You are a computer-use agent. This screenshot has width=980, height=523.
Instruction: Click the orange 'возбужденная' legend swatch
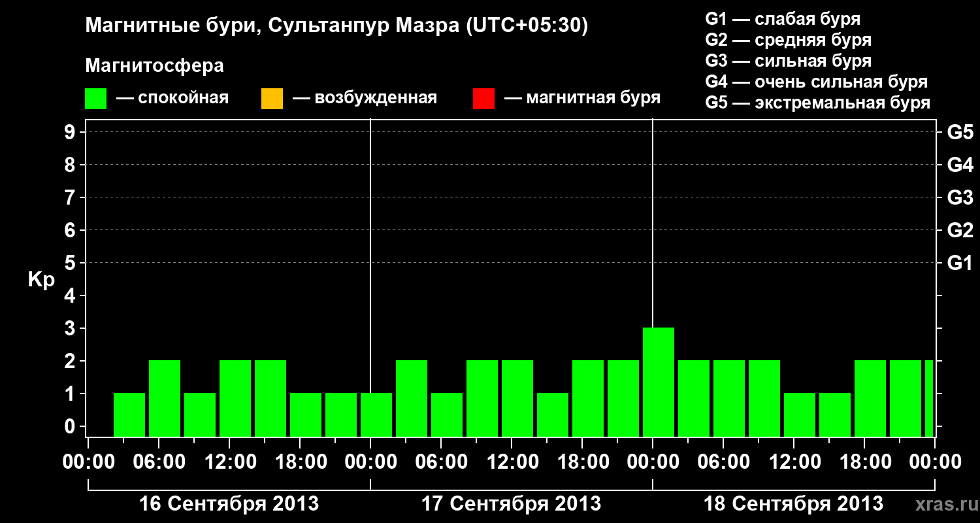click(272, 98)
